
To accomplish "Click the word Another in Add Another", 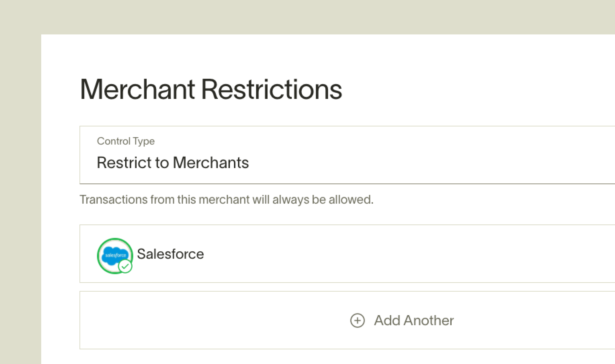I will 429,320.
